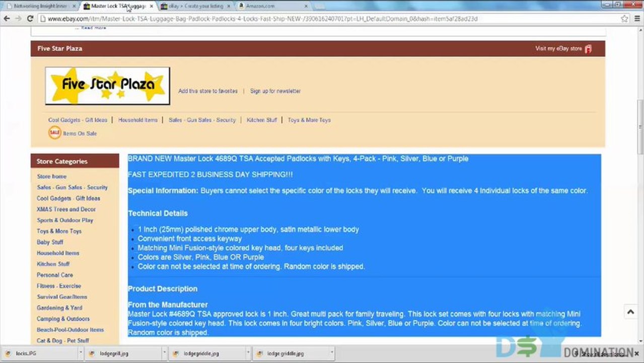Close the eBay Create your listing tab
Viewport: 644px width, 363px height.
coord(229,6)
